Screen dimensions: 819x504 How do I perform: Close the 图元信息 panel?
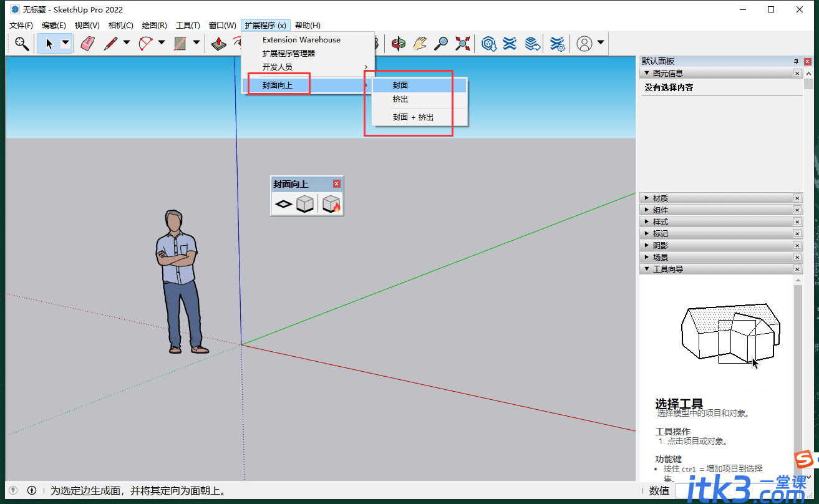[x=797, y=73]
